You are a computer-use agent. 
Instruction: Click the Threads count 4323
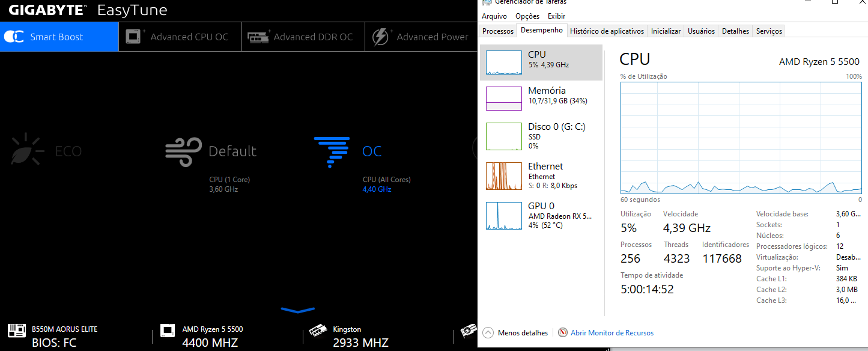coord(676,258)
